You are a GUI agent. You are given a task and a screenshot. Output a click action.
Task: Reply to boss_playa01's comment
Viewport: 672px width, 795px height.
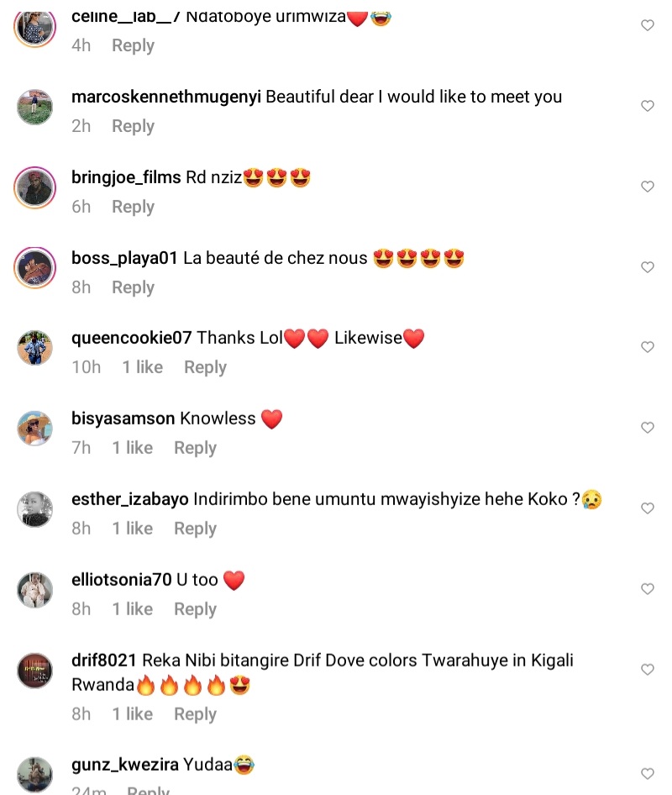[133, 287]
